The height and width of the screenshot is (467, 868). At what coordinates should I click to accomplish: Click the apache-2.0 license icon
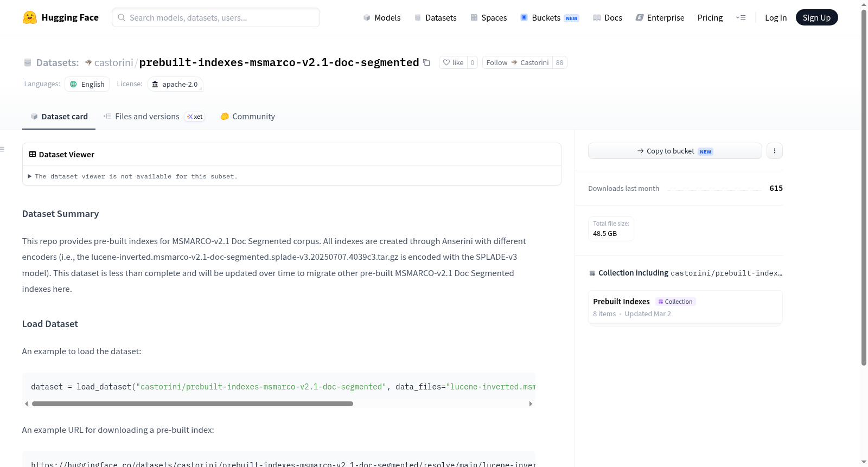[155, 84]
